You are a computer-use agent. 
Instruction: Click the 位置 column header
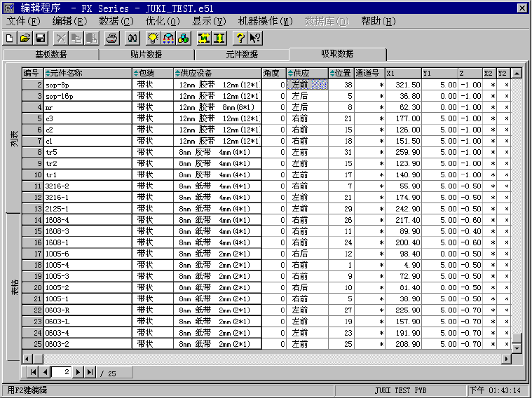pos(341,73)
